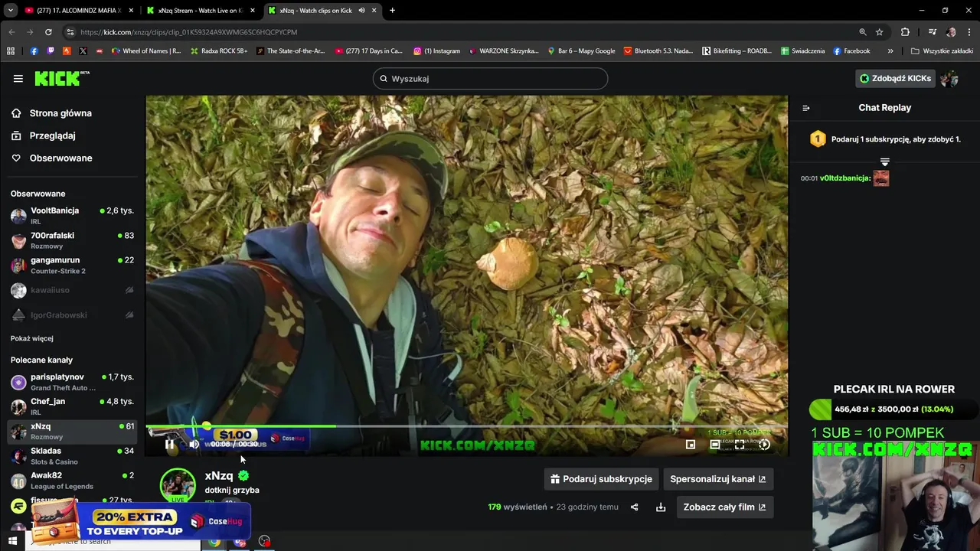Open Wheel of Names bookmark
This screenshot has height=551, width=980.
[x=145, y=51]
